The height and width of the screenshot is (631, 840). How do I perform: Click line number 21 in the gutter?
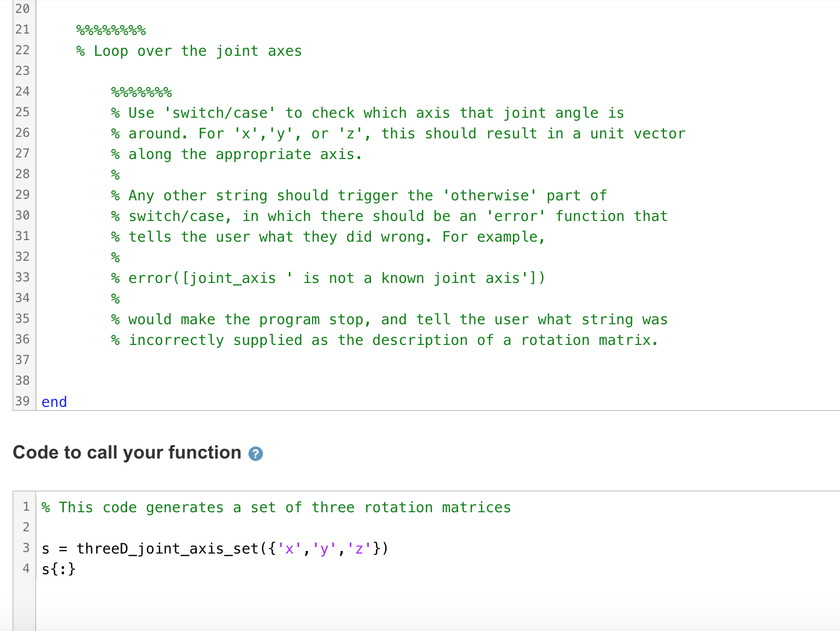22,29
